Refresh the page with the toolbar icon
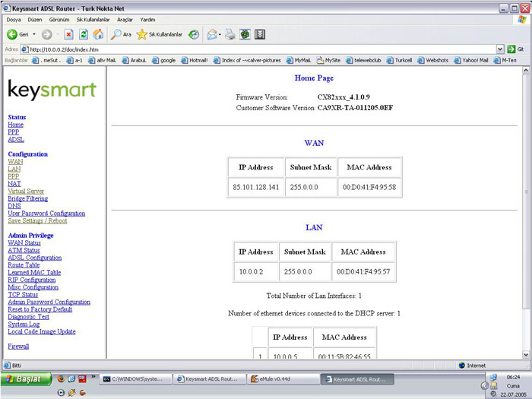The height and width of the screenshot is (399, 532). [x=84, y=34]
